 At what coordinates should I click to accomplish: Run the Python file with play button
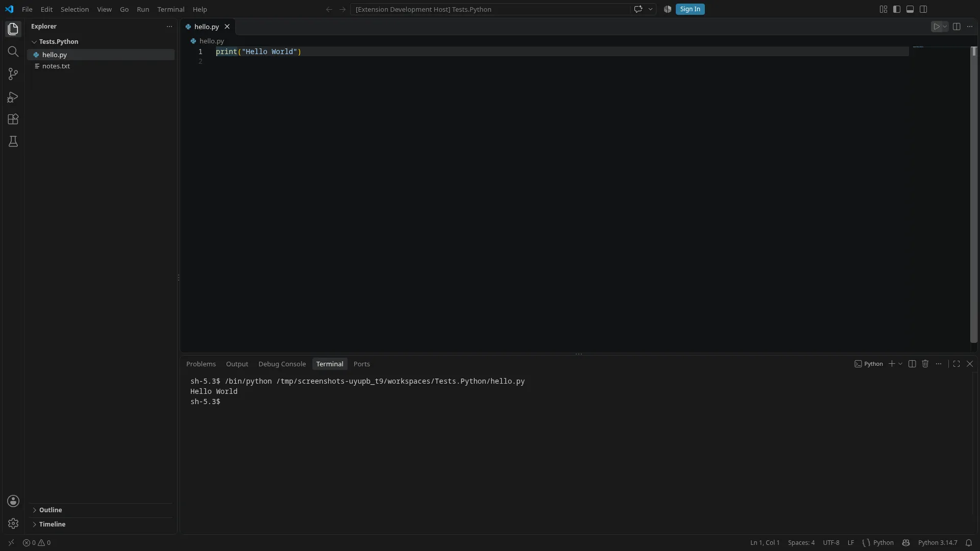point(936,27)
